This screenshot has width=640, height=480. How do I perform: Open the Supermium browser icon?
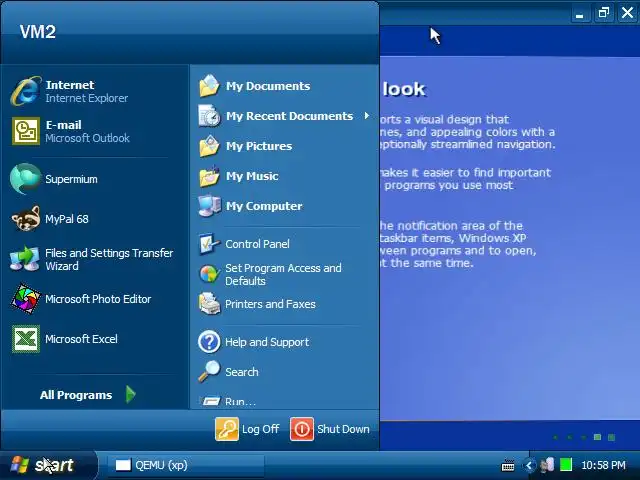pyautogui.click(x=25, y=179)
